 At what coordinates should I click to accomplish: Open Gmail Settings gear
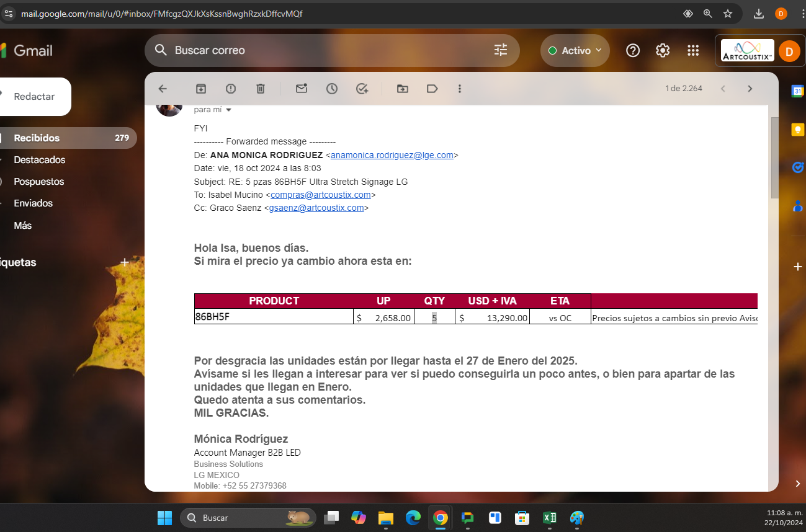pyautogui.click(x=663, y=51)
